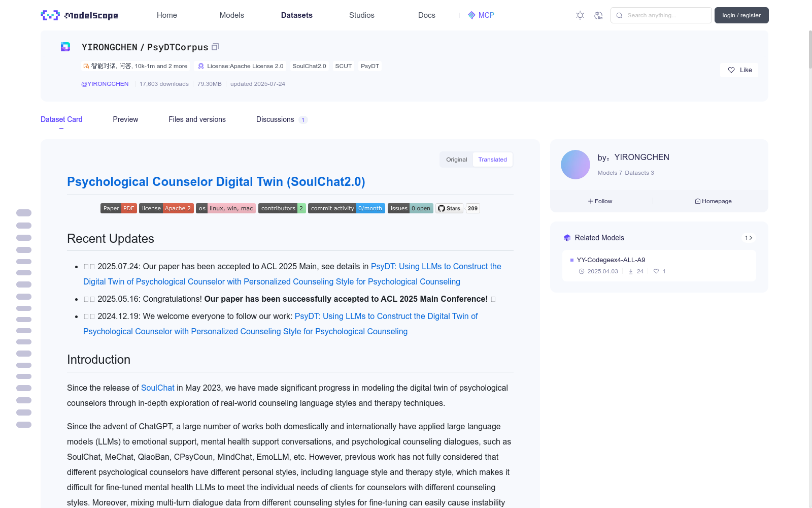This screenshot has width=812, height=508.
Task: Click contributors 2 badge
Action: (282, 208)
